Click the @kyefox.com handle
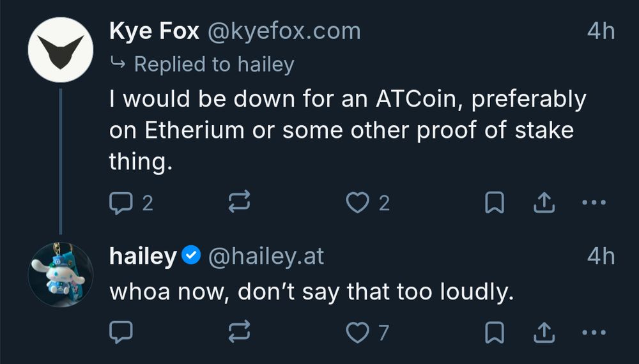This screenshot has width=639, height=364. pos(283,32)
